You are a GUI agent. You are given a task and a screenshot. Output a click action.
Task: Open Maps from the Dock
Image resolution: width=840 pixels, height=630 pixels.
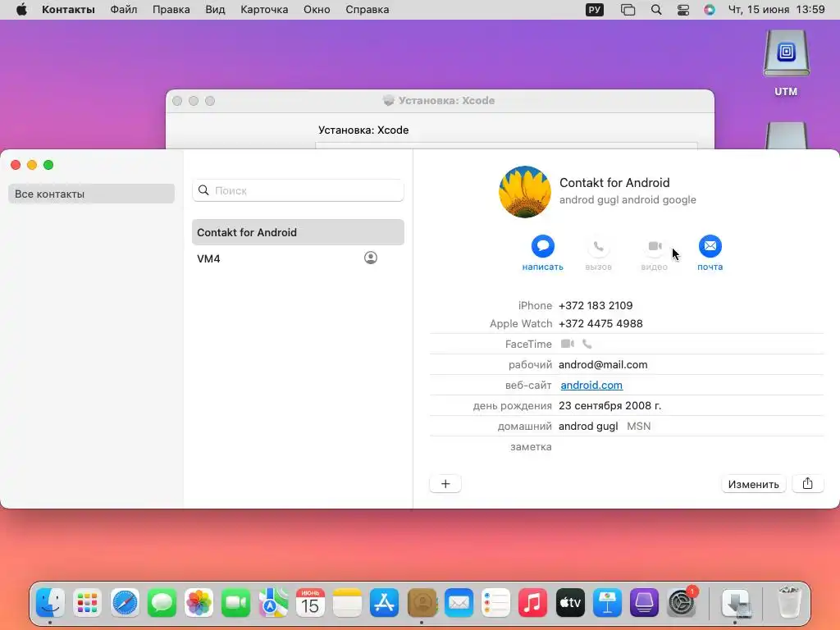click(x=273, y=603)
